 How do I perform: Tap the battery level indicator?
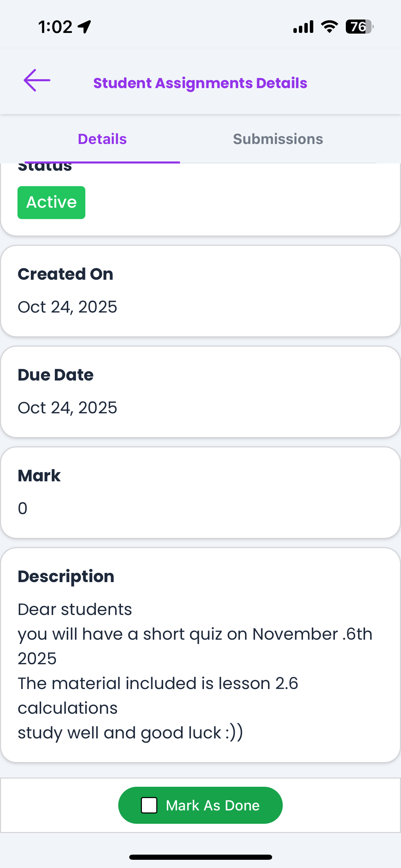(359, 27)
